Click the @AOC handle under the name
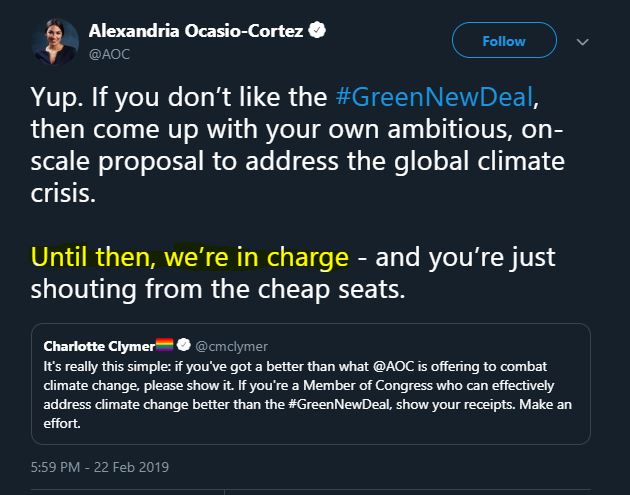Screen dimensions: 630x495 [x=109, y=55]
